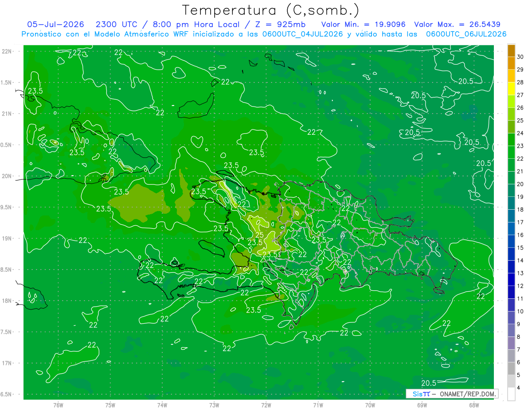Click the '25' contour label on map

click(260, 235)
